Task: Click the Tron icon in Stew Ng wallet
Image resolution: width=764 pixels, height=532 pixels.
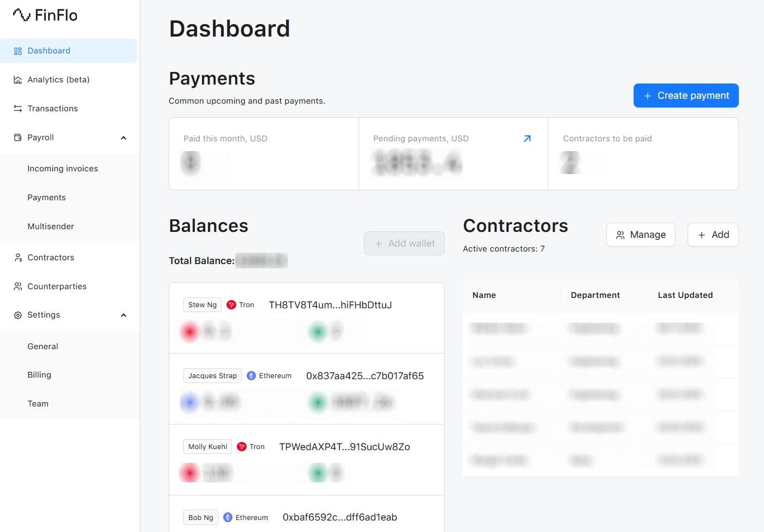Action: click(x=231, y=305)
